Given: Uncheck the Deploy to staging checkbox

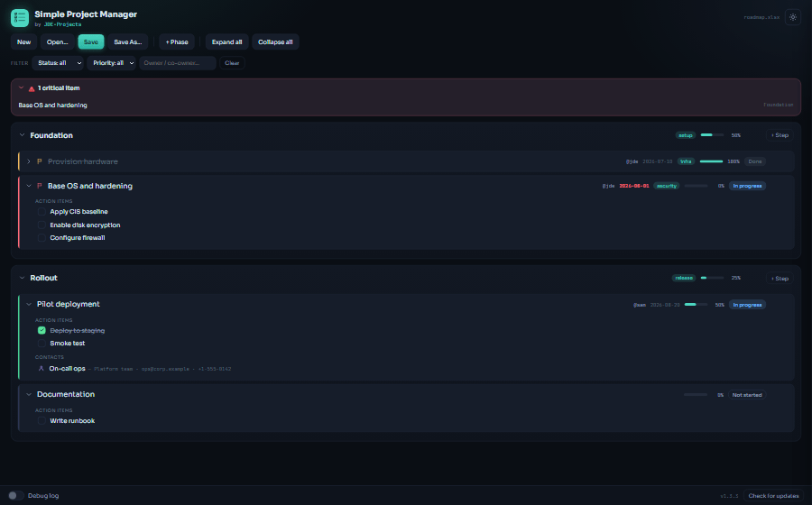Looking at the screenshot, I should (42, 330).
